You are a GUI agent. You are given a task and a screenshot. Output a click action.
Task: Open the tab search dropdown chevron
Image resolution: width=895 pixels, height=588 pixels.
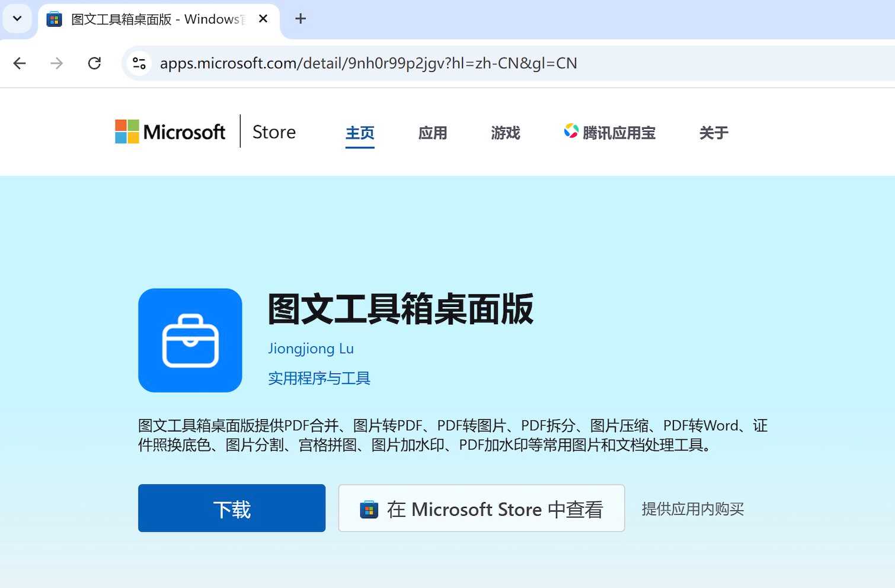point(17,18)
